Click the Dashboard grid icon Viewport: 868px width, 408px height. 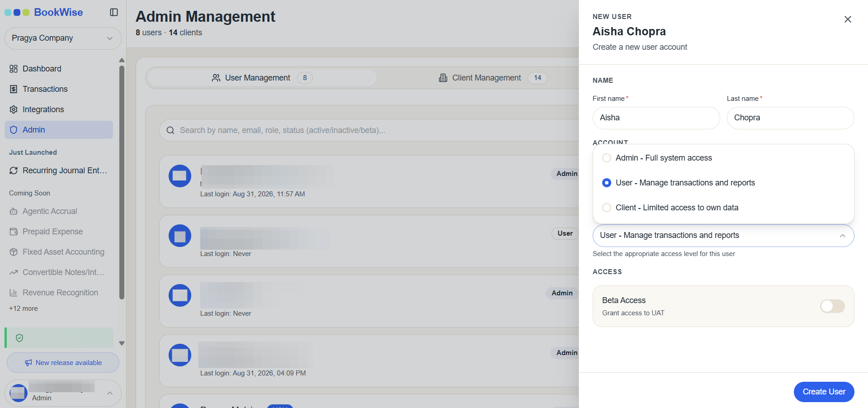click(14, 69)
